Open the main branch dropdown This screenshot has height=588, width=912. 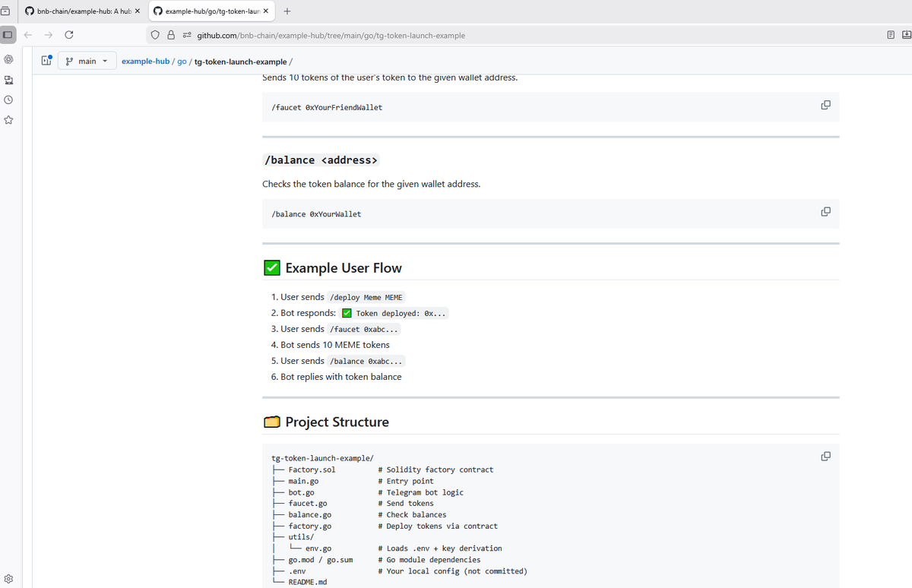pyautogui.click(x=87, y=61)
